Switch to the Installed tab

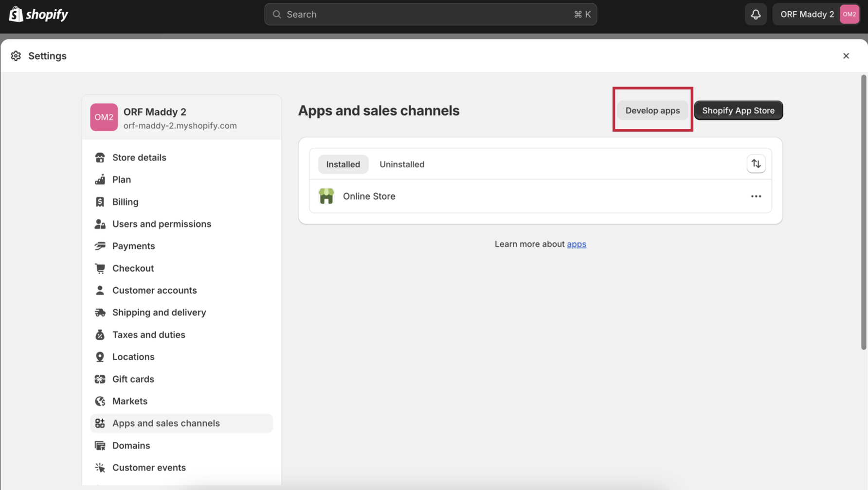343,164
